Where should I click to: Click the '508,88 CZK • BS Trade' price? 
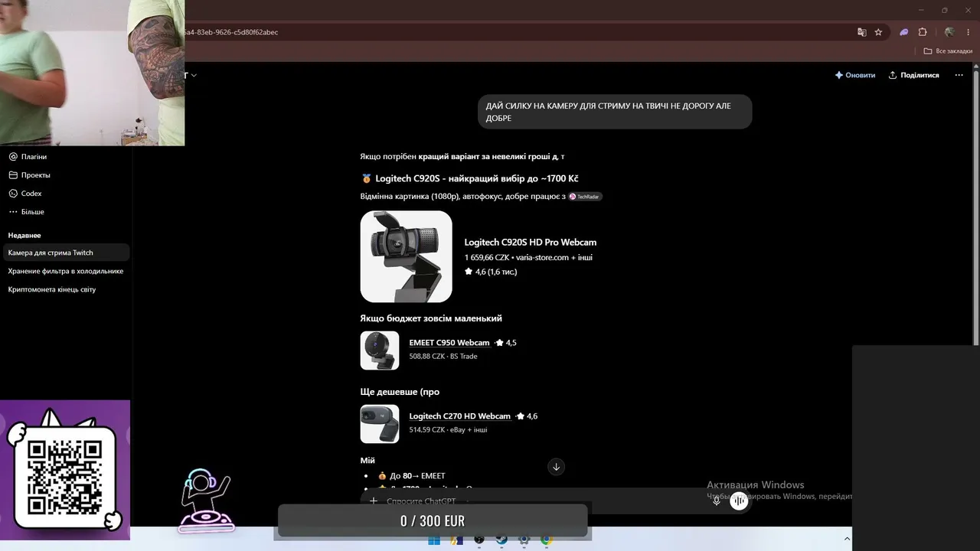[x=443, y=357]
